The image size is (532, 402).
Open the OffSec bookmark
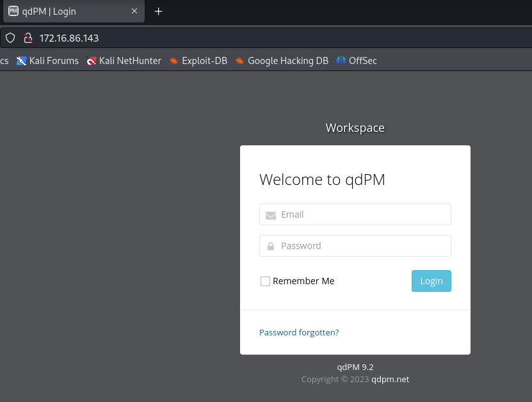click(356, 61)
